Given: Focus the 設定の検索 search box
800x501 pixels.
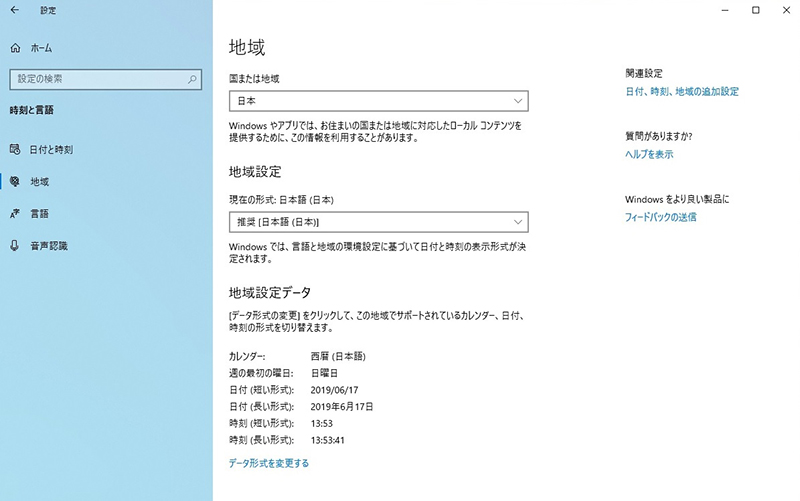Looking at the screenshot, I should tap(106, 79).
